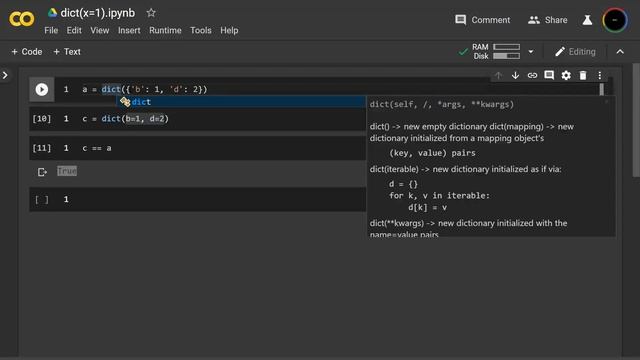This screenshot has height=360, width=640.
Task: Add a comment to the cell icon
Action: tap(549, 75)
